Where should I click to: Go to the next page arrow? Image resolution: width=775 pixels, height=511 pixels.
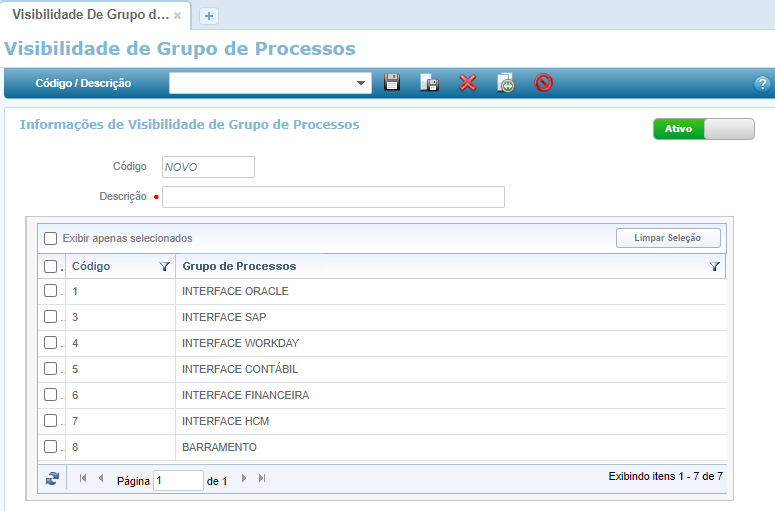click(244, 479)
